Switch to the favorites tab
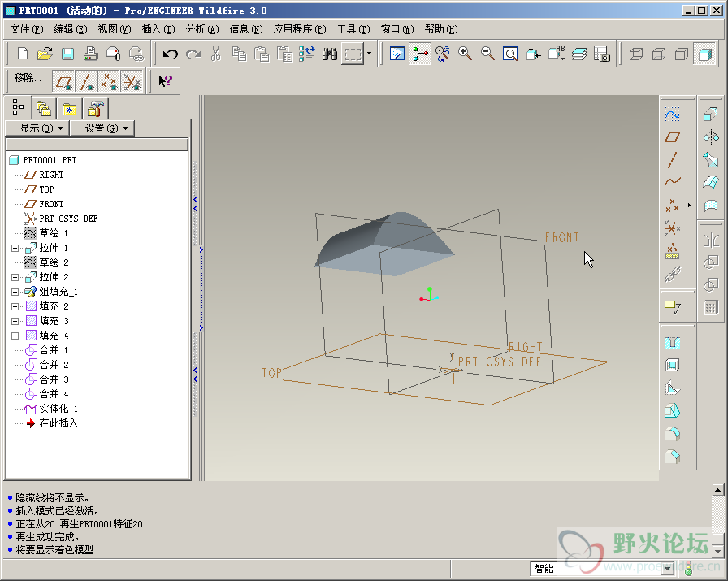 point(69,109)
